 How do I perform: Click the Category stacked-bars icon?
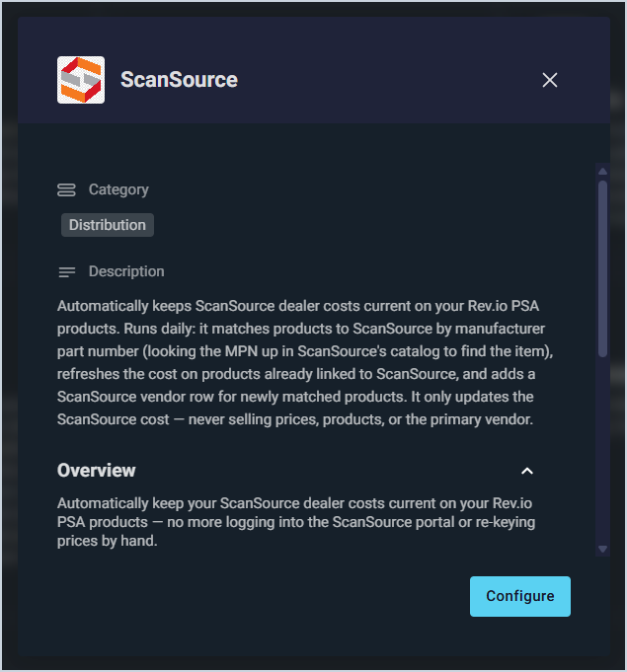[66, 189]
